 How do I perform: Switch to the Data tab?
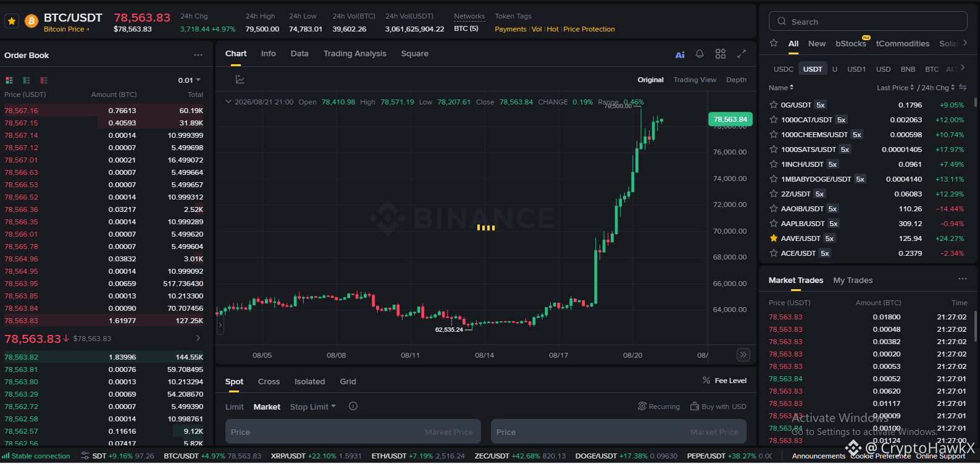pos(299,54)
